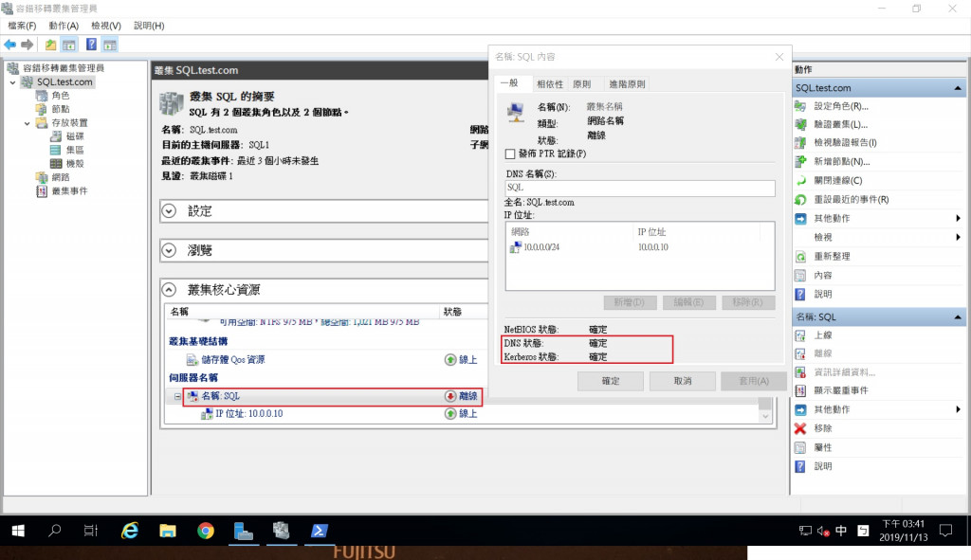
Task: Tick the 發佈 PTR 記錄(P) checkbox
Action: pyautogui.click(x=510, y=154)
